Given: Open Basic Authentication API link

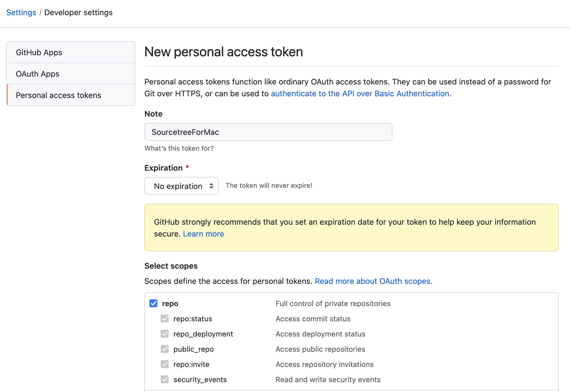Looking at the screenshot, I should [x=360, y=93].
